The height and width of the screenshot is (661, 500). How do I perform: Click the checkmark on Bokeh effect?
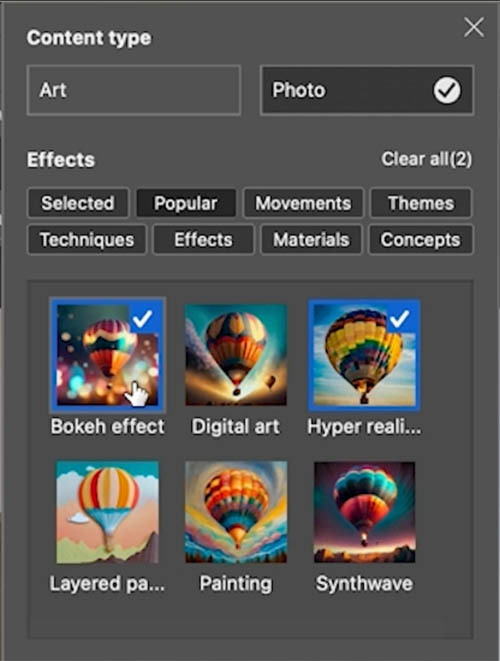tap(142, 318)
